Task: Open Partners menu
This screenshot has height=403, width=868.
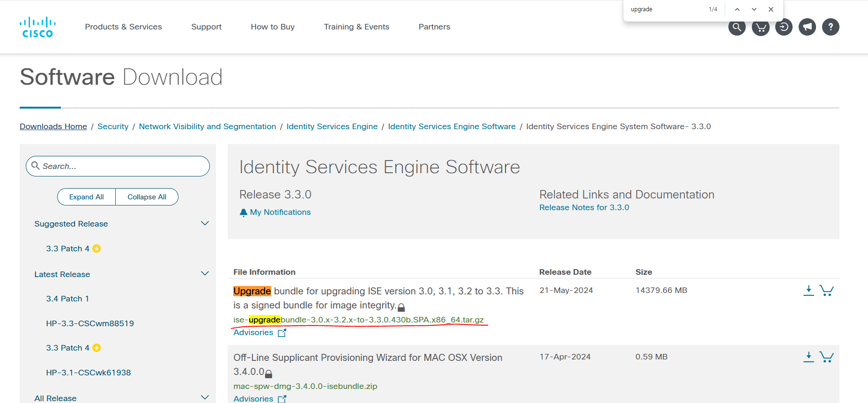Action: pyautogui.click(x=434, y=27)
